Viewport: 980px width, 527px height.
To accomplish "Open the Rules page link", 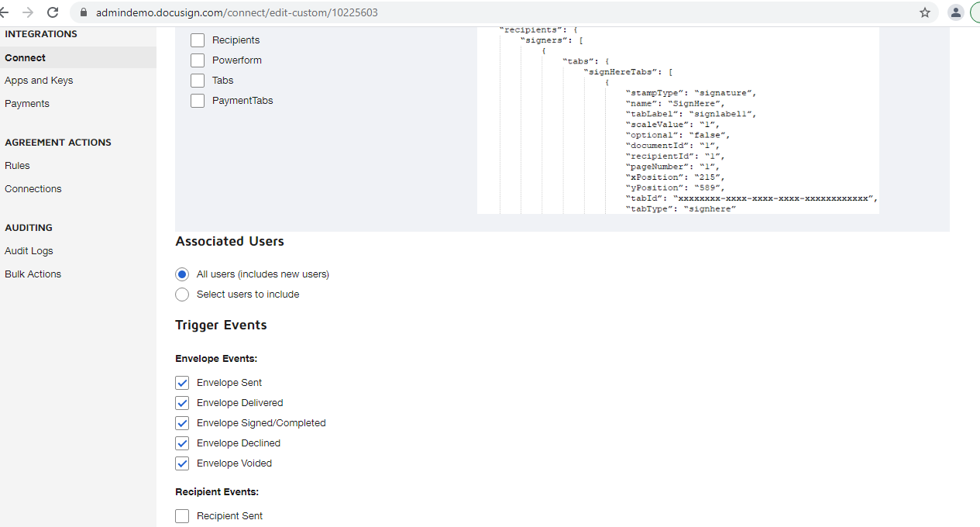I will coord(17,166).
